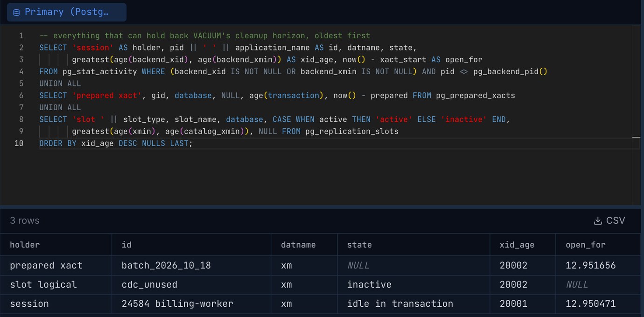Click the batch_2026_10_18 id cell

[x=191, y=265]
